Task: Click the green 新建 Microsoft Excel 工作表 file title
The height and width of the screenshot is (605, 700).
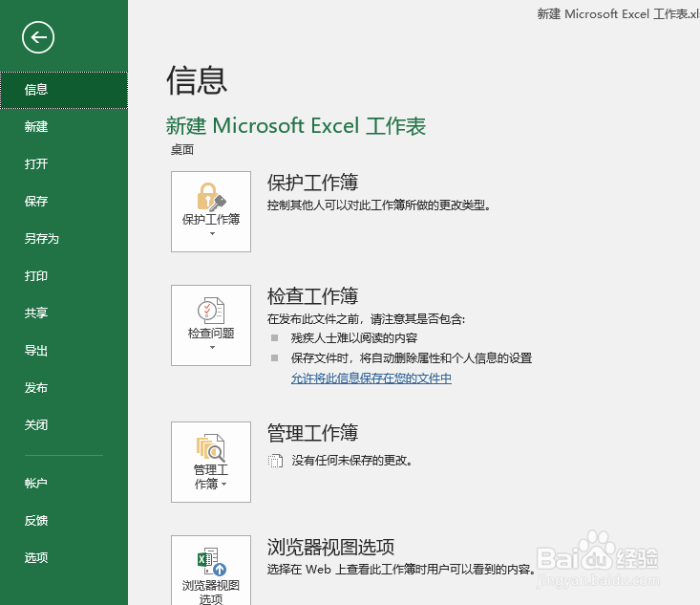Action: click(x=296, y=125)
